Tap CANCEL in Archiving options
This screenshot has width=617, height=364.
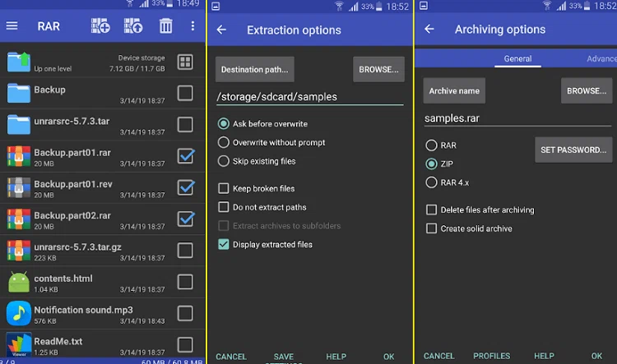tap(438, 356)
